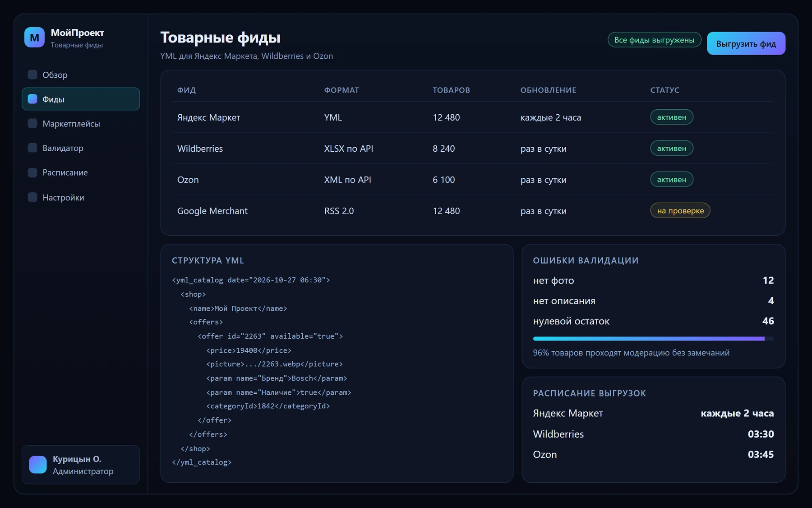The height and width of the screenshot is (508, 812).
Task: Click the активен status for Яндекс Маркет
Action: 672,117
